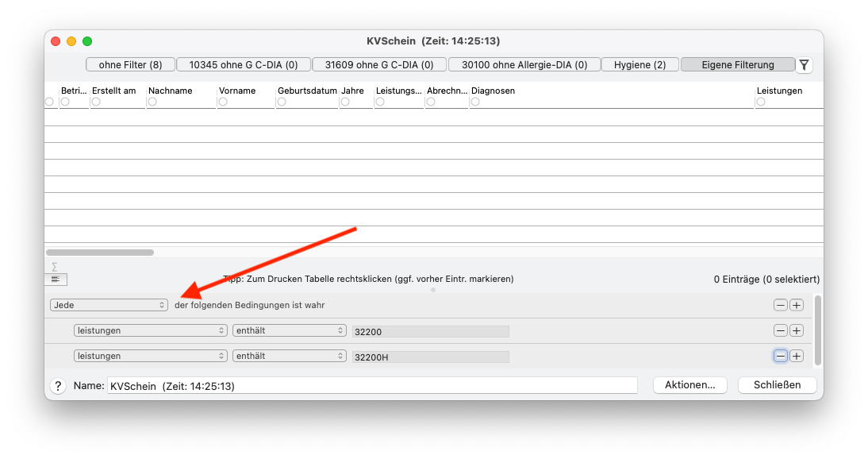Switch to 31609 ohne G C-DIA tab

coord(379,65)
